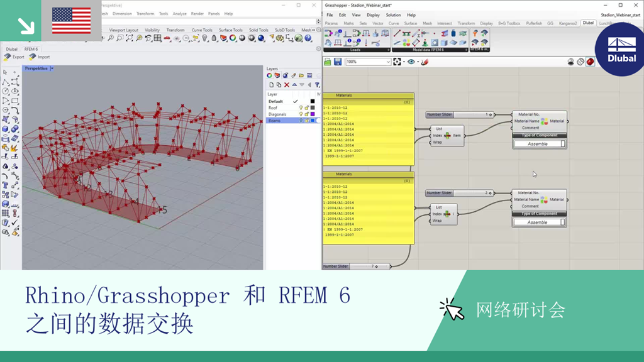The image size is (644, 362).
Task: Click the List Item component icon
Action: click(448, 135)
